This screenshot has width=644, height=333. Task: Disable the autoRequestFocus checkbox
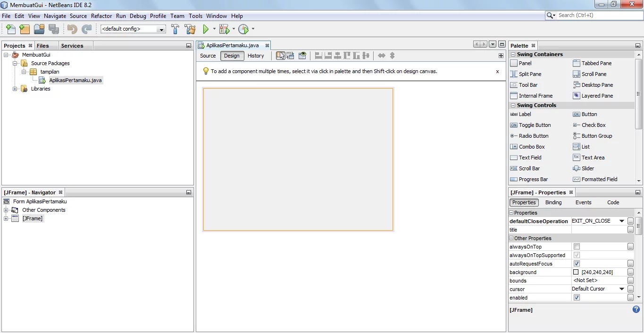click(x=576, y=263)
